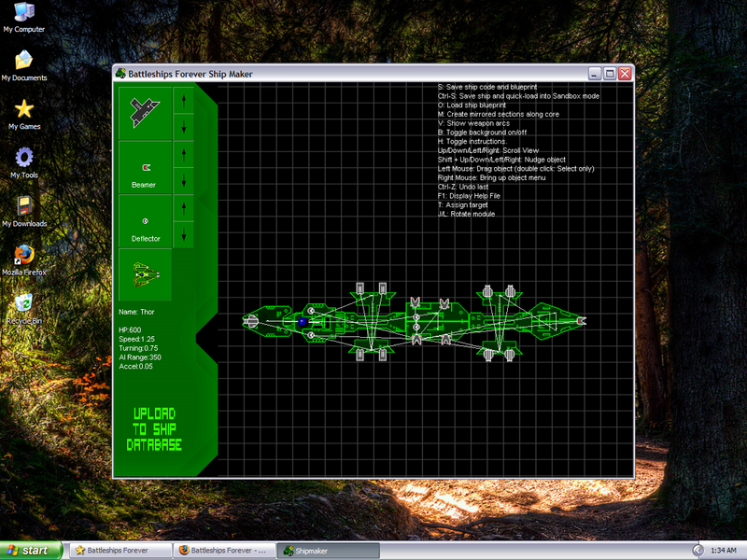
Task: Select the hull section piece in the palette
Action: (x=146, y=113)
